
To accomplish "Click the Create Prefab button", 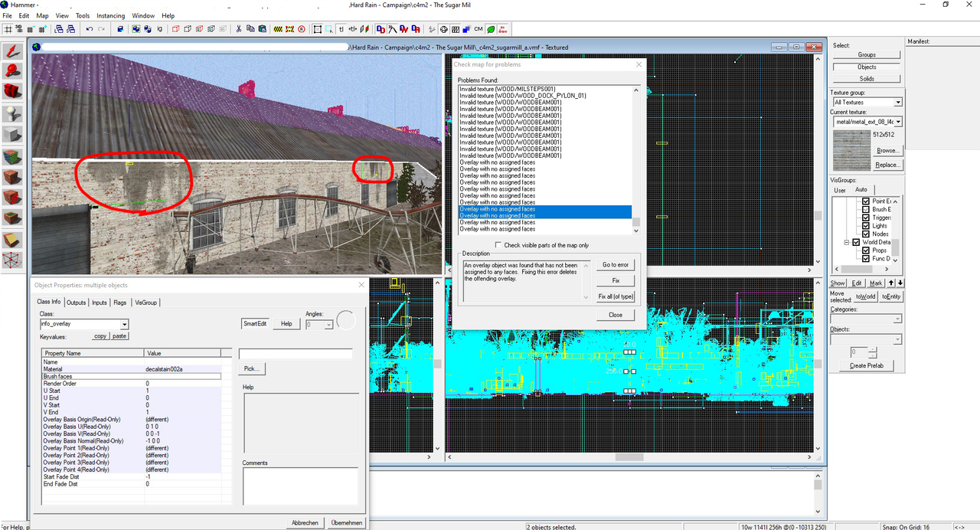I will pyautogui.click(x=867, y=365).
